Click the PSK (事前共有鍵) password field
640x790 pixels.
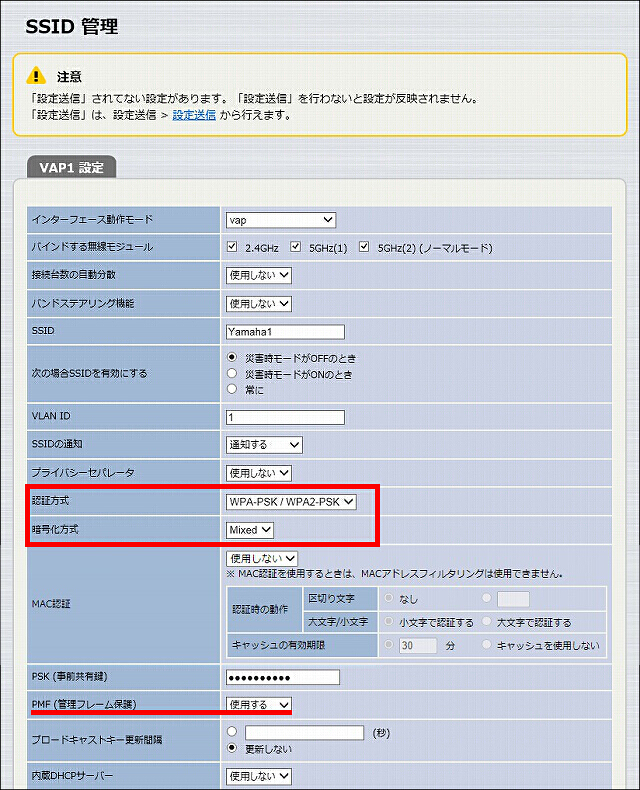(283, 678)
